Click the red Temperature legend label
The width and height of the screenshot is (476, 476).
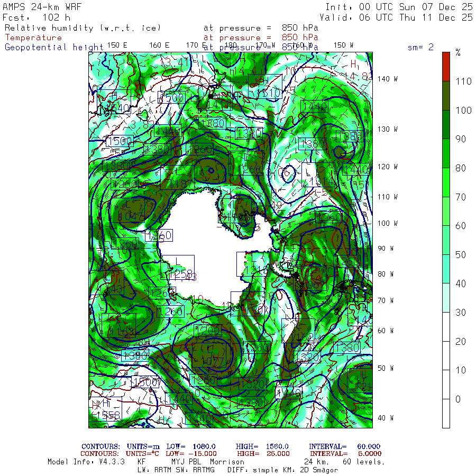pos(33,38)
